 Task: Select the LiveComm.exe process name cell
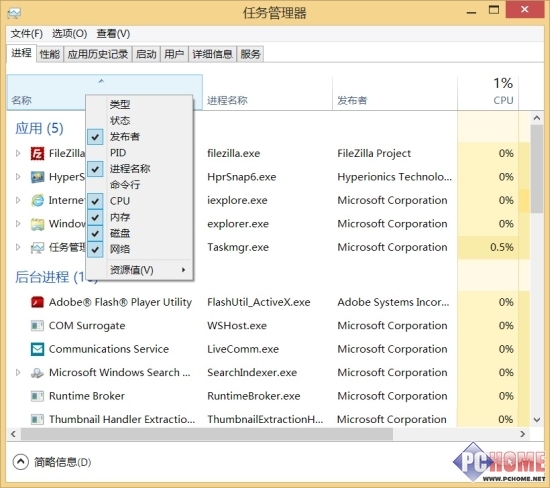[243, 349]
